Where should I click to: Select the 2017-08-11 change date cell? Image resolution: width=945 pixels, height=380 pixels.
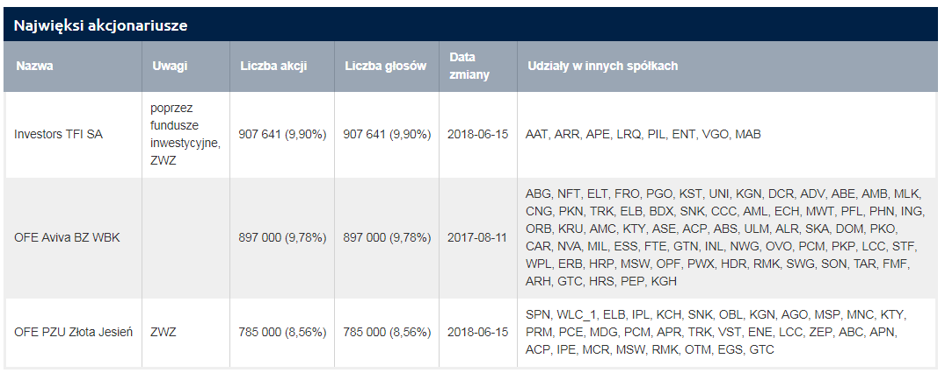[477, 237]
